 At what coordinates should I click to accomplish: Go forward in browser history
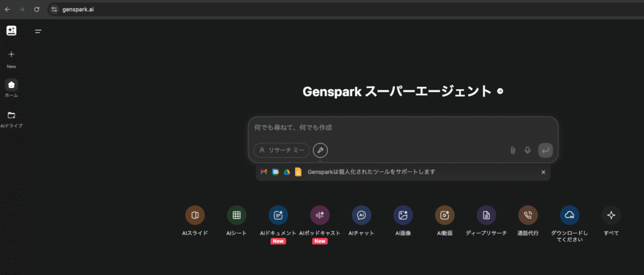[22, 9]
